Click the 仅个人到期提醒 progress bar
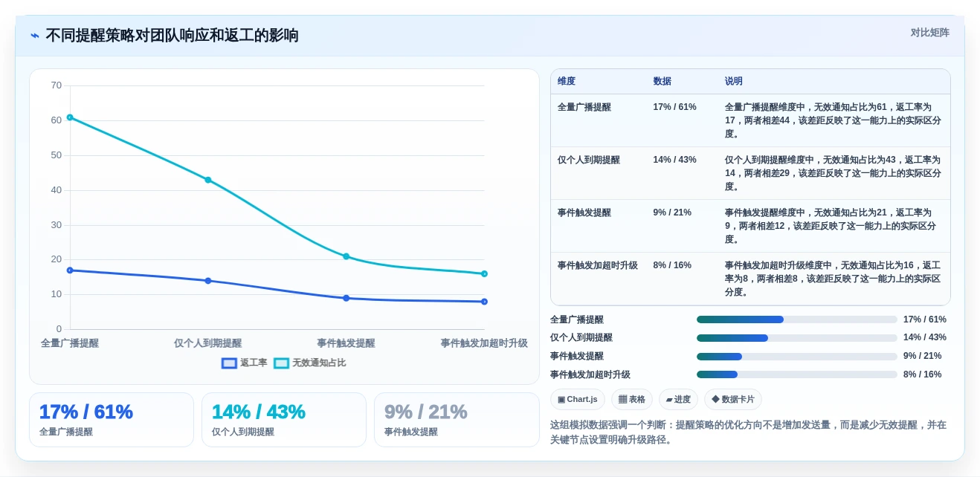The width and height of the screenshot is (980, 477). click(796, 338)
